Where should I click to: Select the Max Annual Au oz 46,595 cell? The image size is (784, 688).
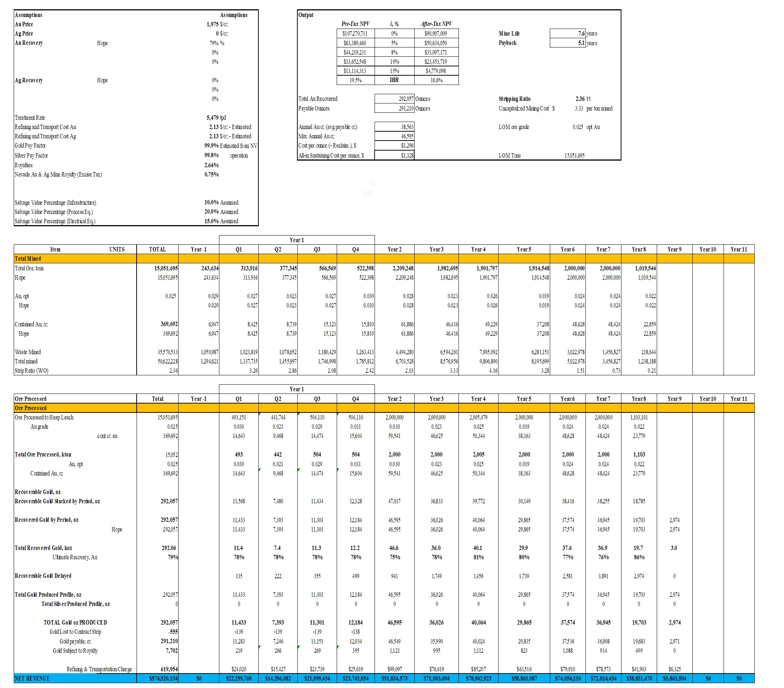[x=394, y=136]
